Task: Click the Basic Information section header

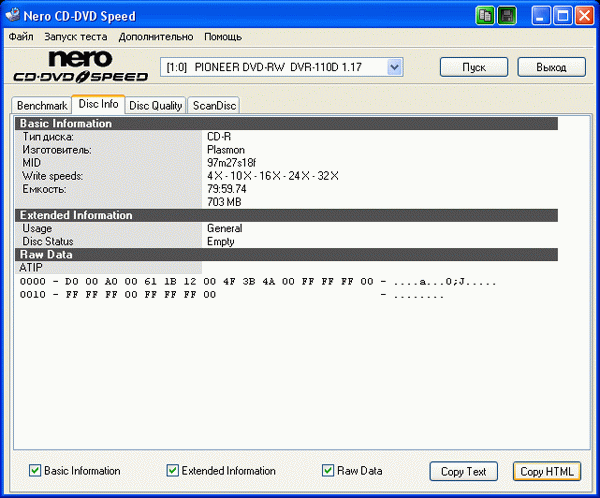Action: coord(286,124)
